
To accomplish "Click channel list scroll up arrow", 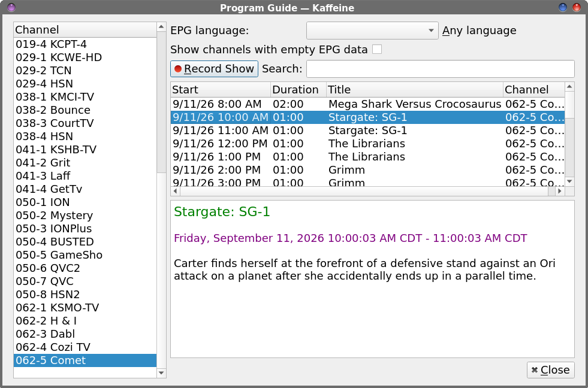I will pos(162,26).
